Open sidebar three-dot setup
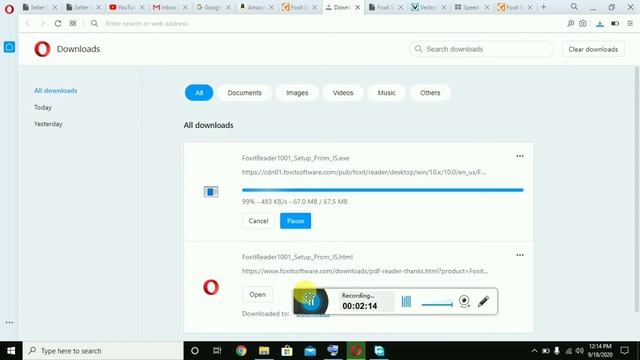Image resolution: width=640 pixels, height=360 pixels. click(x=9, y=322)
